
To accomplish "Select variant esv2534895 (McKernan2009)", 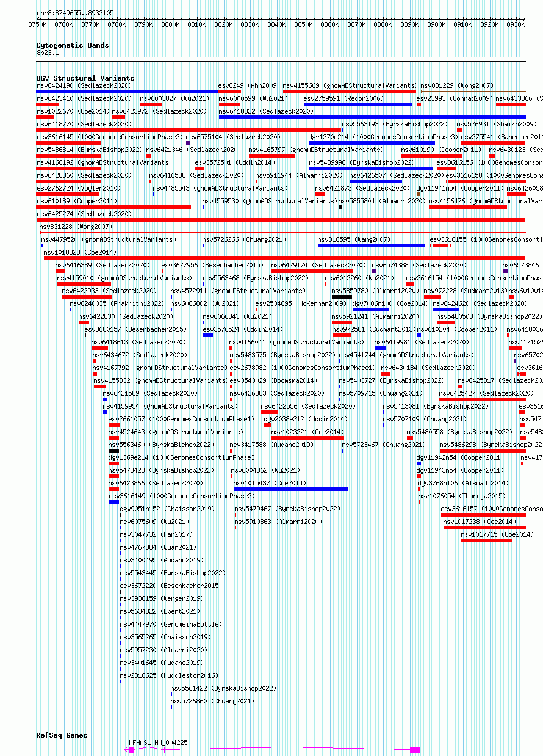I will pos(301,303).
